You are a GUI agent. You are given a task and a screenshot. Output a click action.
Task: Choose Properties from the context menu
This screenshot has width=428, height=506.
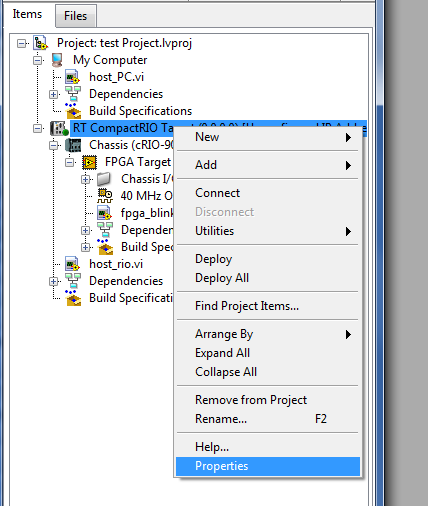(268, 466)
